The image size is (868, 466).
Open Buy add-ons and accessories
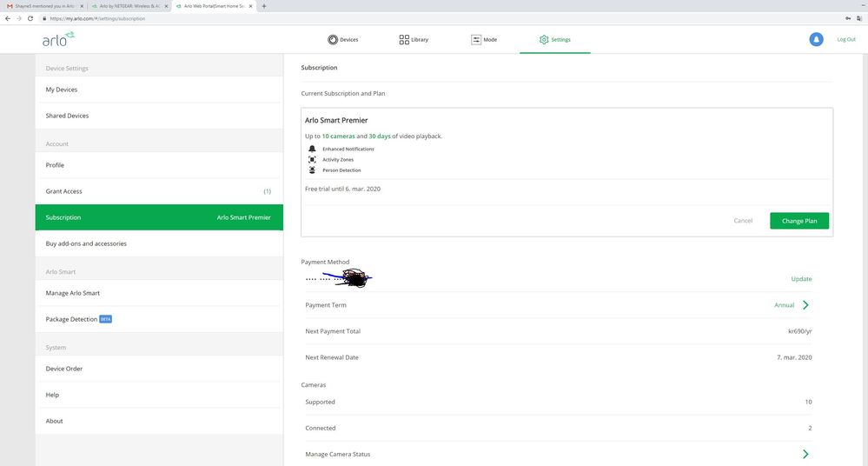(159, 243)
